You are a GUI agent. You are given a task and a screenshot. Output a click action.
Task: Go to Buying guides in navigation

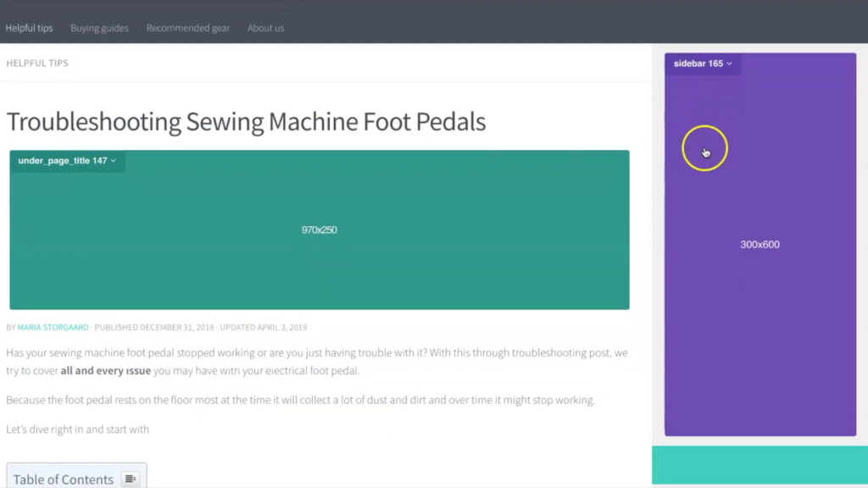pos(100,28)
